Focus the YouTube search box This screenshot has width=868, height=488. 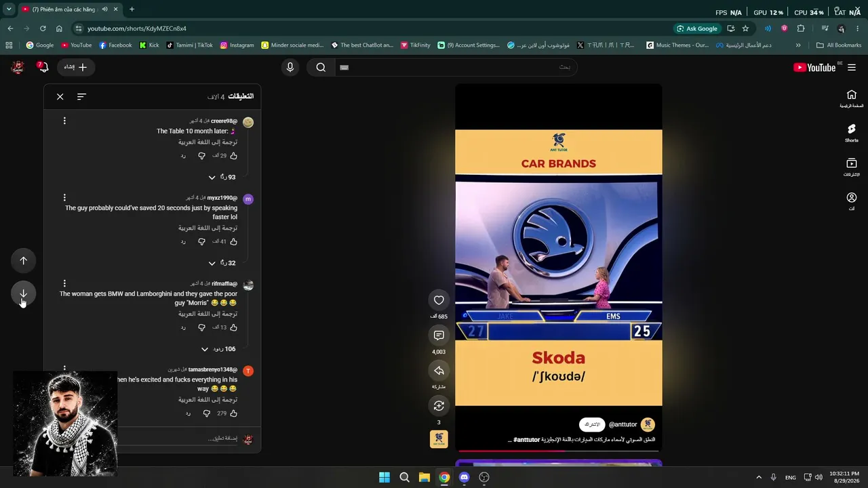click(x=456, y=67)
